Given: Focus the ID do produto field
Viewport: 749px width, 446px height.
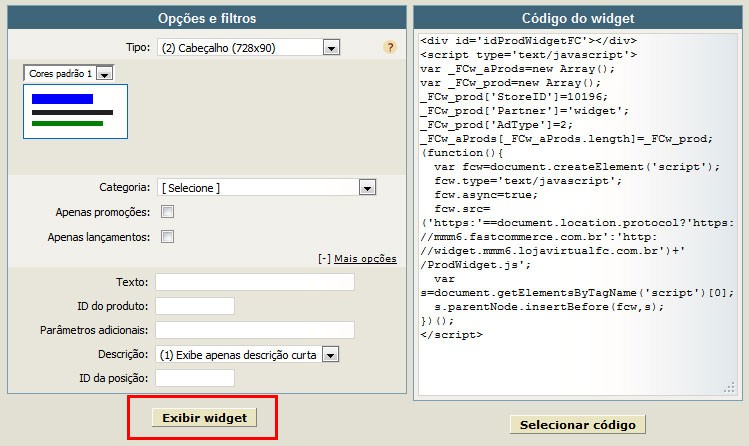Looking at the screenshot, I should point(195,306).
